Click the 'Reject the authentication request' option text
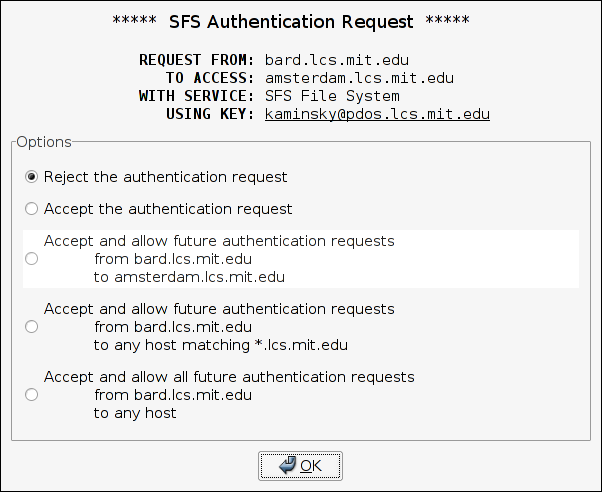The image size is (602, 492). [x=165, y=177]
